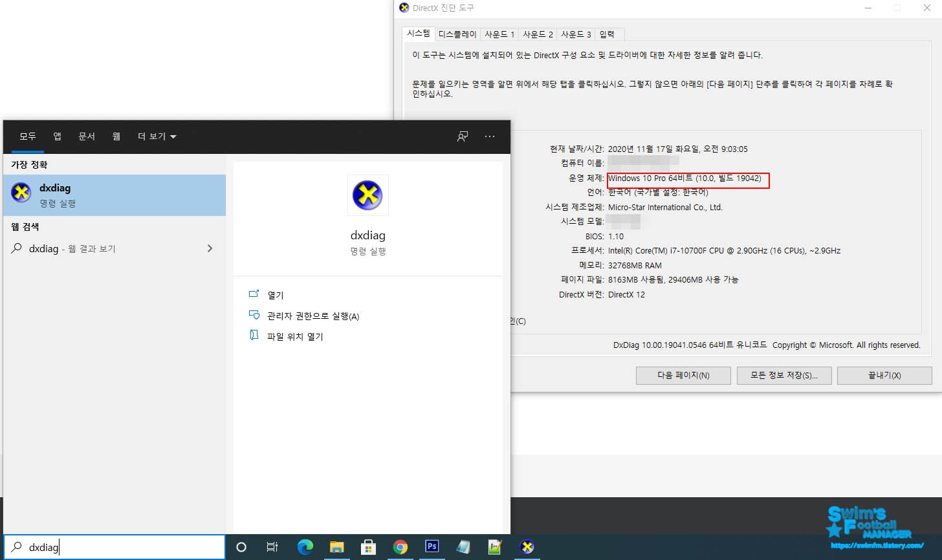Click the 한국어 language value

point(658,193)
